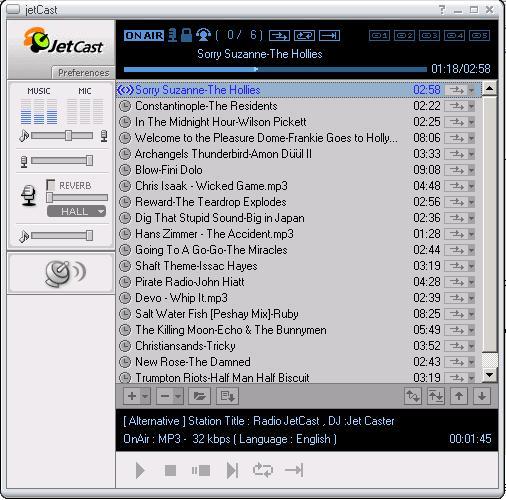
Task: Click the open playlist folder button
Action: (200, 396)
